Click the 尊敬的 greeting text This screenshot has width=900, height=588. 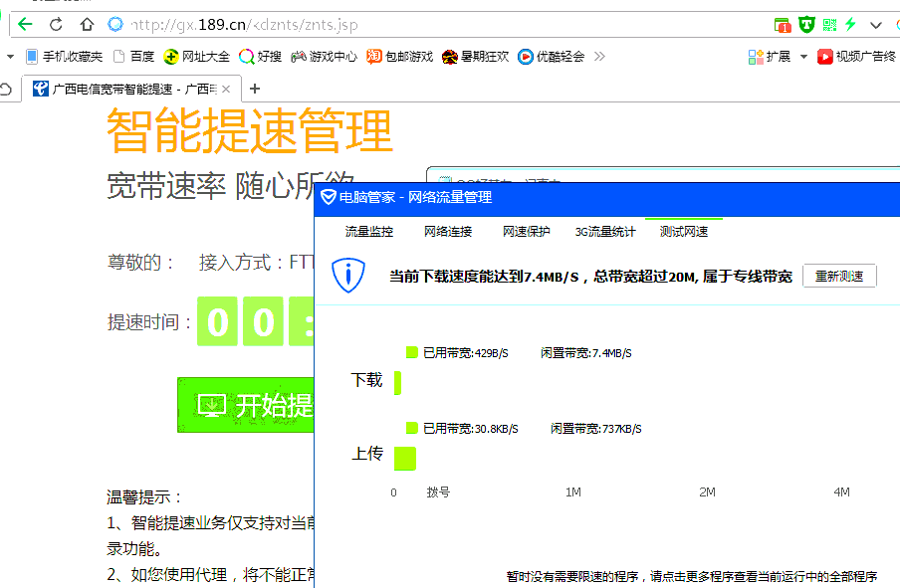point(140,262)
